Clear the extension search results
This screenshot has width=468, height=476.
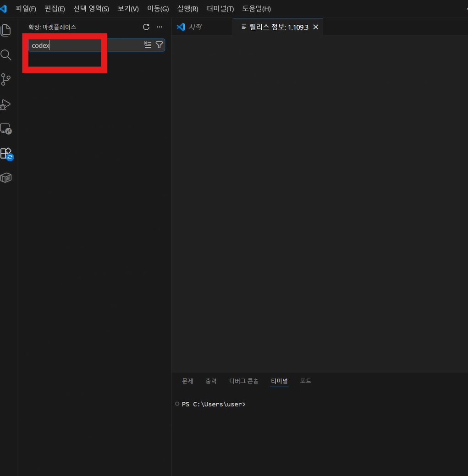148,45
